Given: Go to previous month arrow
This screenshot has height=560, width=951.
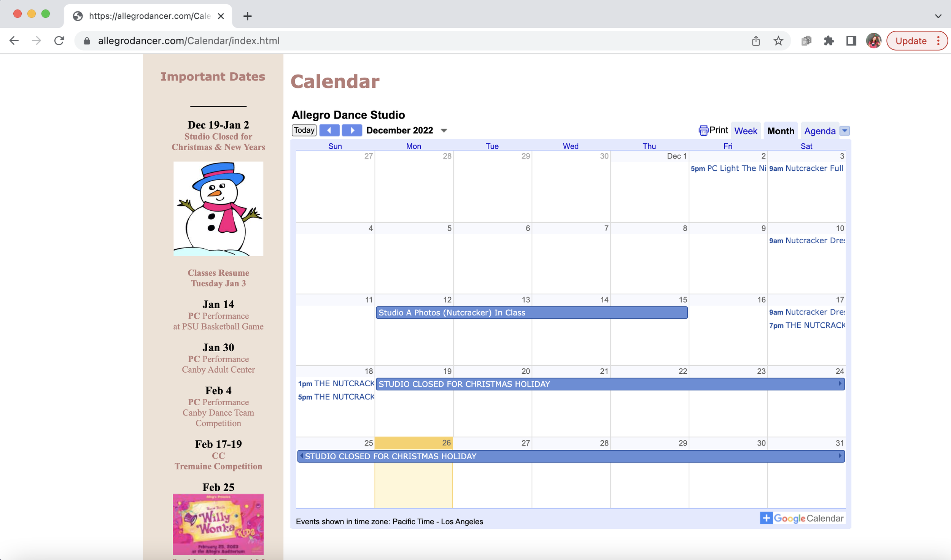Looking at the screenshot, I should (329, 130).
